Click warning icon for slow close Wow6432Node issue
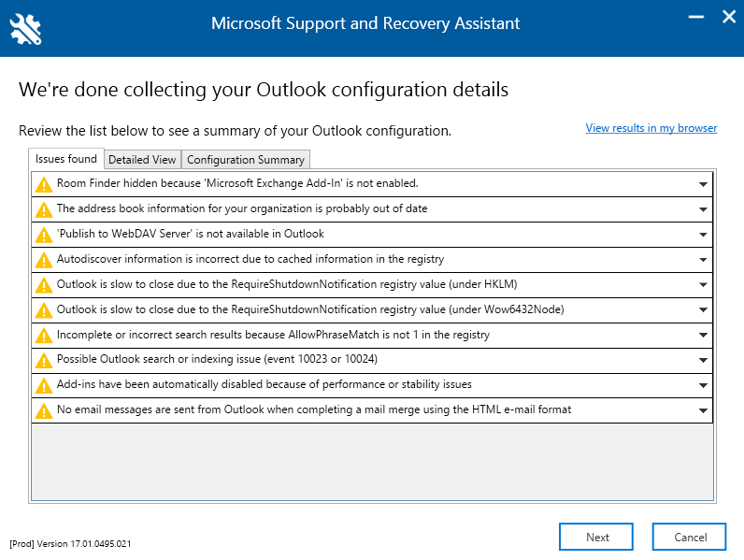Image resolution: width=744 pixels, height=560 pixels. tap(44, 310)
